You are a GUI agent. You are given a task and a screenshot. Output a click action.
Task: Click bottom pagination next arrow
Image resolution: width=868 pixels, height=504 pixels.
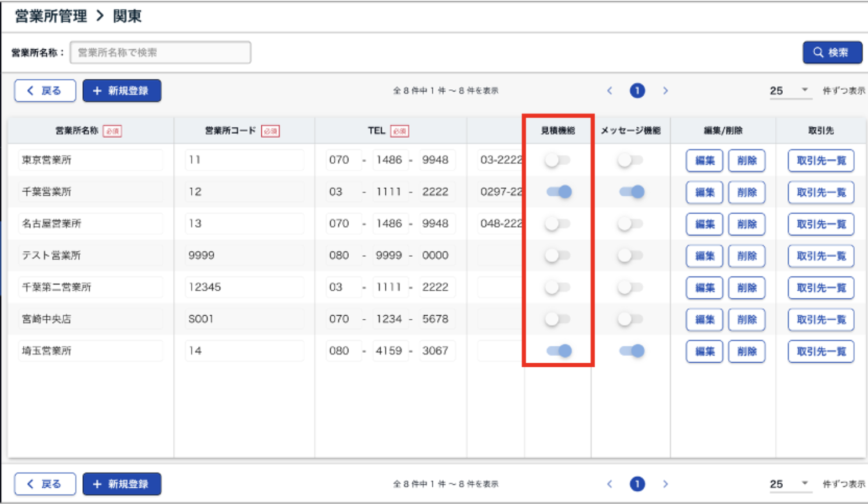point(665,484)
